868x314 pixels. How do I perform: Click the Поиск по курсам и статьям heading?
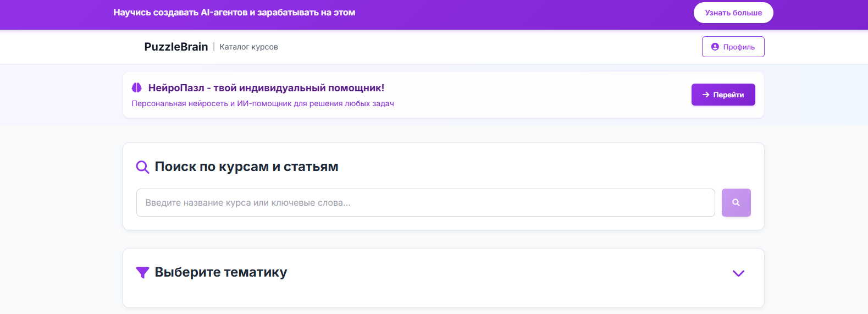246,167
